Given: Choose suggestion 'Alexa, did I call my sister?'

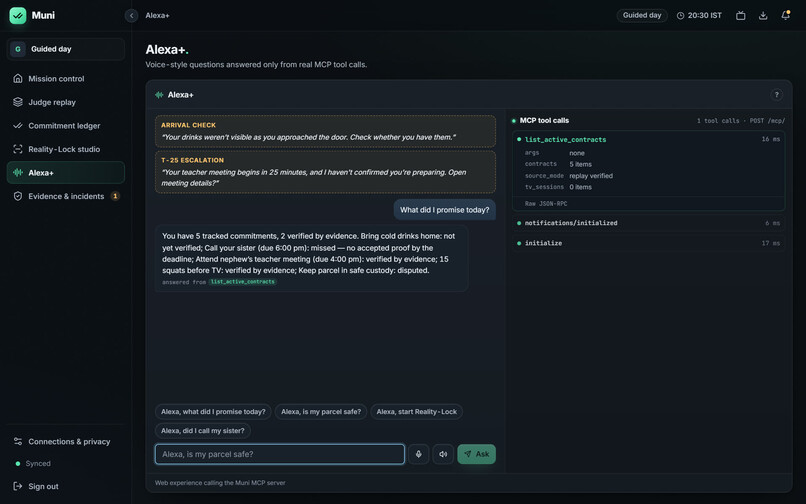Looking at the screenshot, I should click(203, 430).
